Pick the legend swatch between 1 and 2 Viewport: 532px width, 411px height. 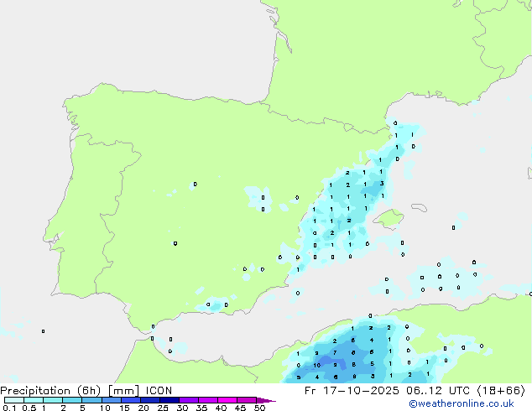pos(53,400)
